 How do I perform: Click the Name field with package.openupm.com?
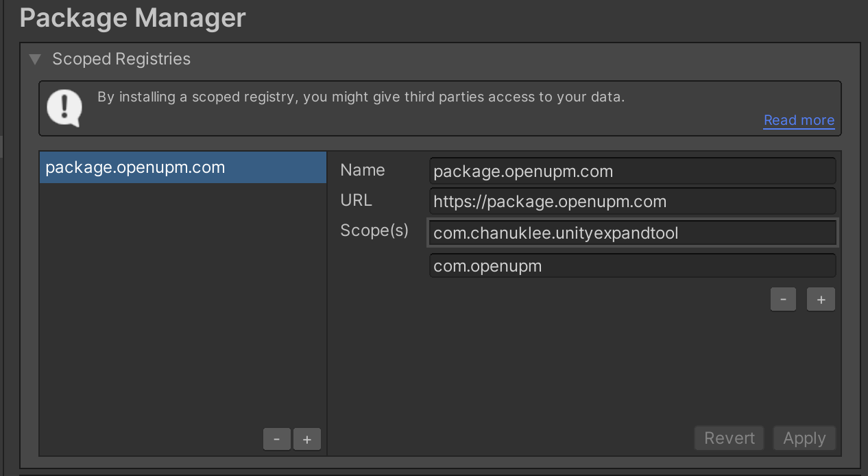(633, 171)
